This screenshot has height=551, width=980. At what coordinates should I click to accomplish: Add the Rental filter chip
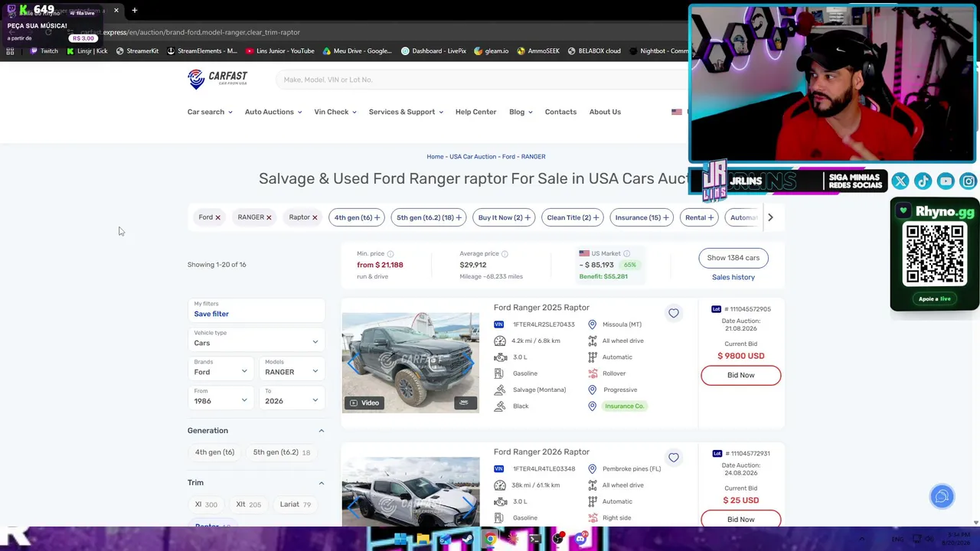pyautogui.click(x=699, y=217)
